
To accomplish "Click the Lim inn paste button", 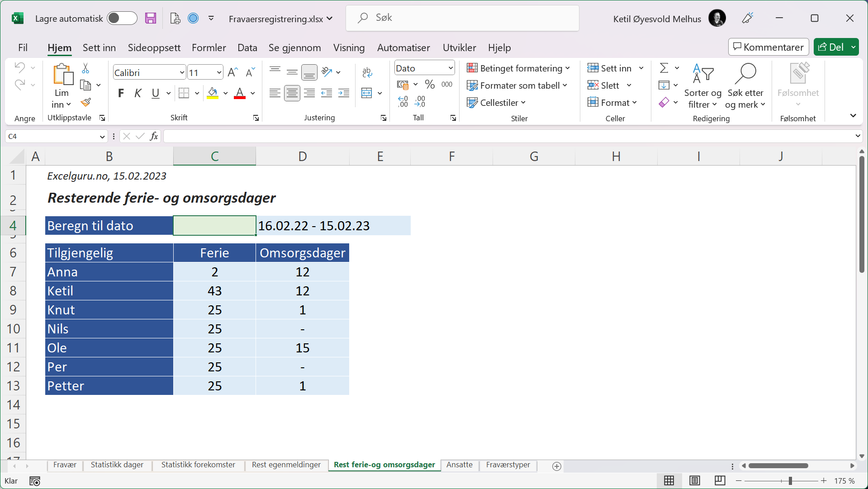I will pos(62,85).
